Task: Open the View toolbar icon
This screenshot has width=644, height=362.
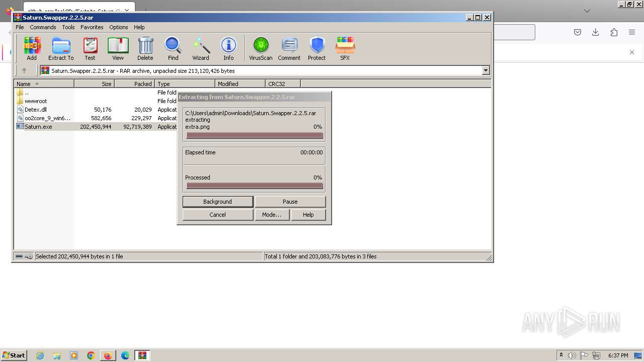Action: point(118,49)
